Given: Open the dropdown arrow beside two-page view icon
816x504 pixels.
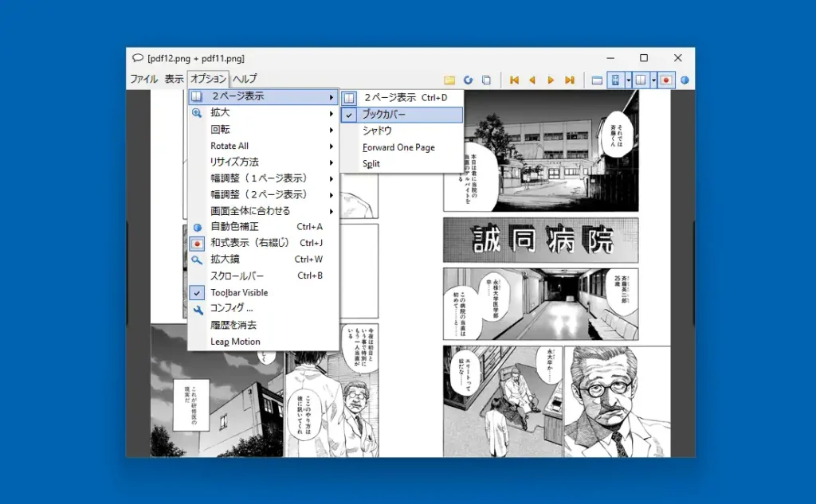Looking at the screenshot, I should coord(653,79).
